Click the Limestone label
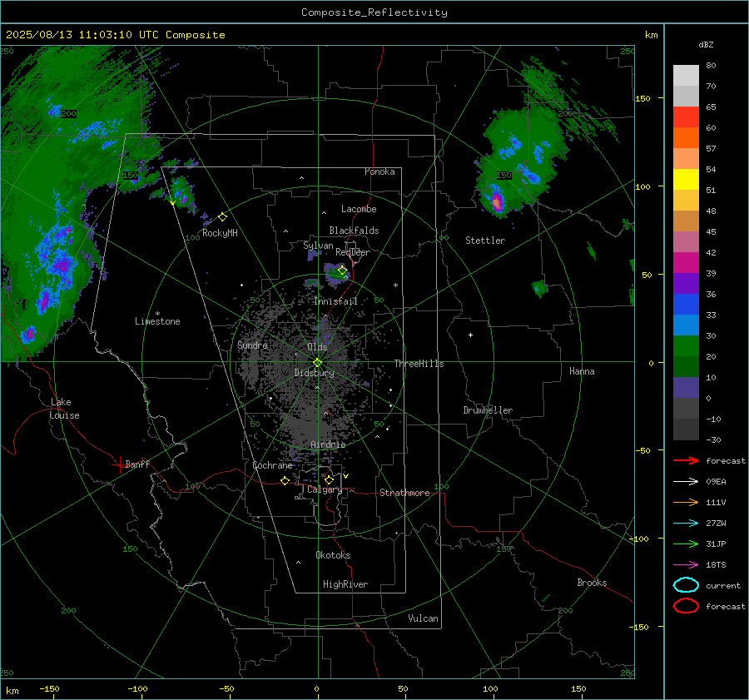 (x=157, y=321)
